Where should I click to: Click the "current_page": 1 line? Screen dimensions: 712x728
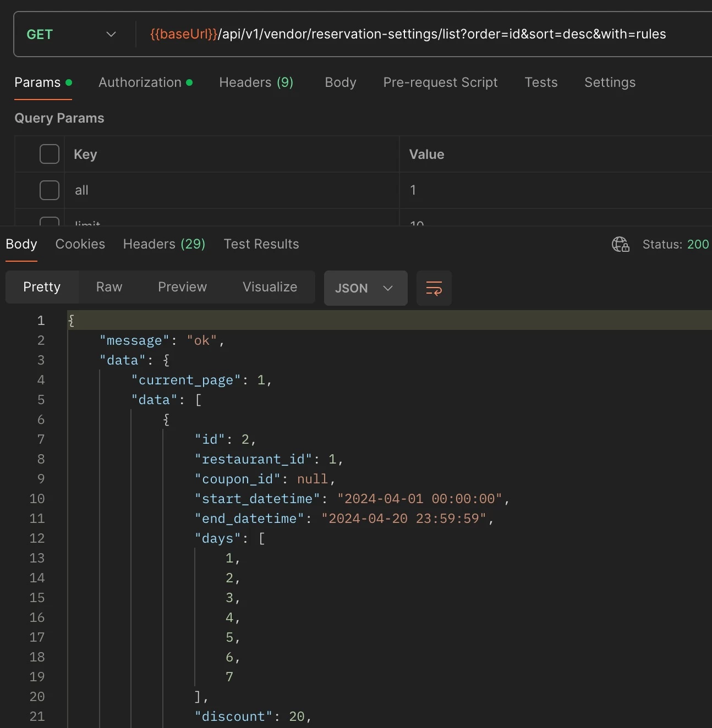201,380
